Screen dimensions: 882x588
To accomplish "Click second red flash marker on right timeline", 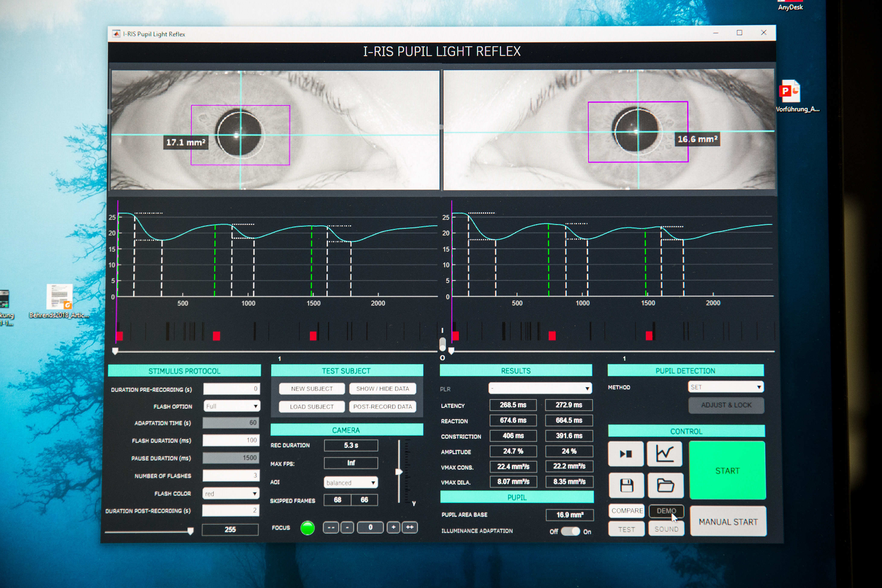I will pos(552,336).
